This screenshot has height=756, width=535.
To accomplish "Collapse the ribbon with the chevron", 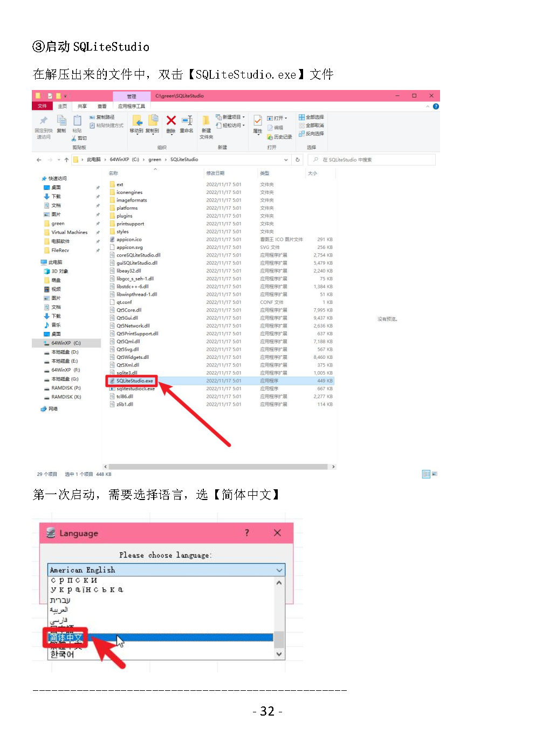I will click(x=428, y=107).
